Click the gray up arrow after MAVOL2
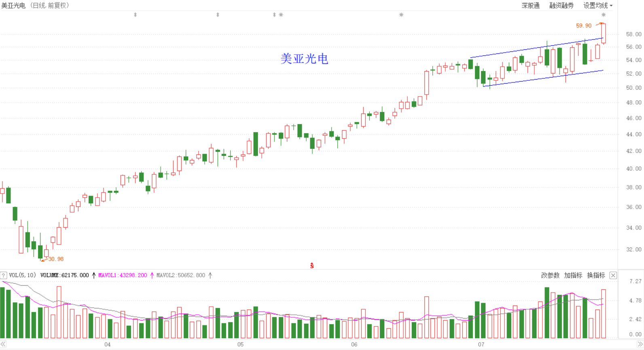This screenshot has height=350, width=644. [x=210, y=275]
